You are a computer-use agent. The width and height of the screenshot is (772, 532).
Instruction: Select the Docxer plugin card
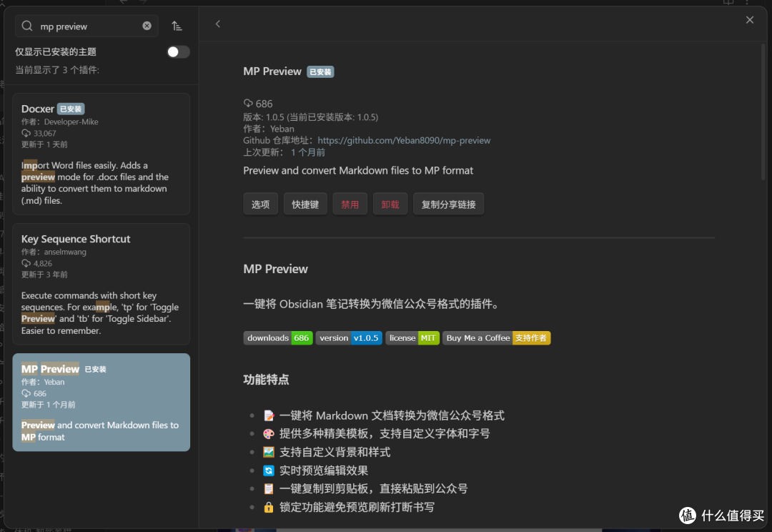click(x=101, y=154)
